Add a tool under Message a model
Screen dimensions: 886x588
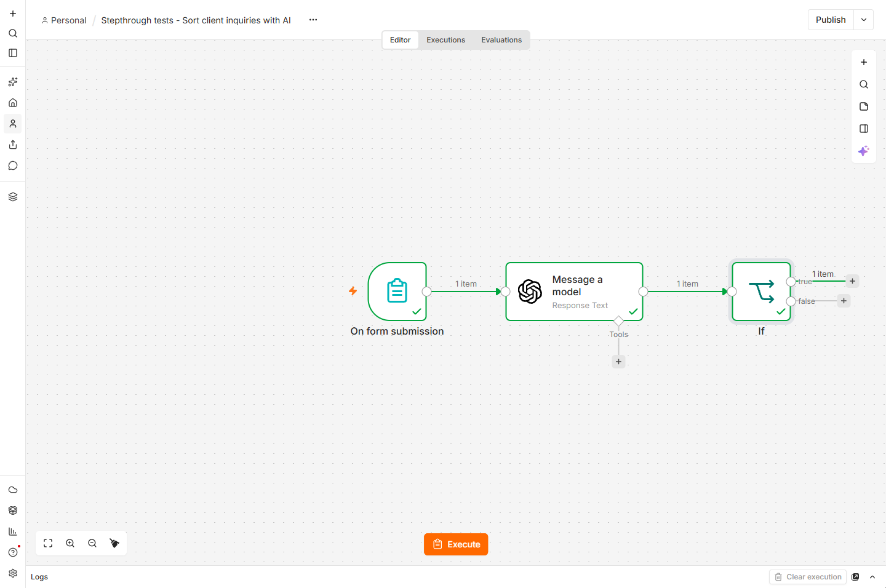[618, 362]
